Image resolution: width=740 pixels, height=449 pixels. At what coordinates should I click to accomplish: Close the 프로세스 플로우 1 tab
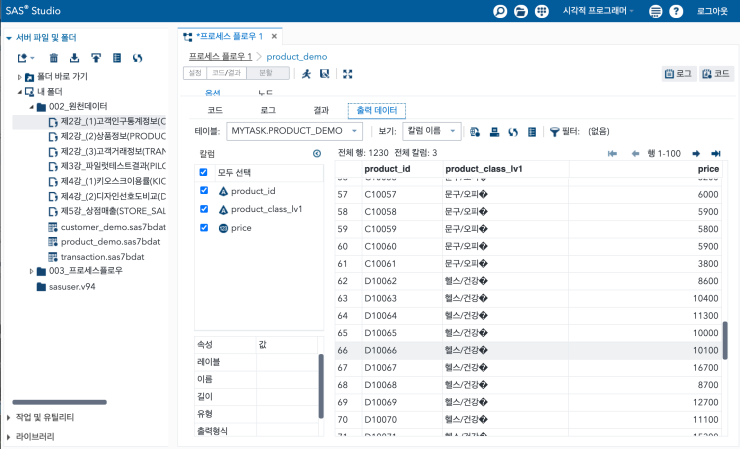coord(274,36)
